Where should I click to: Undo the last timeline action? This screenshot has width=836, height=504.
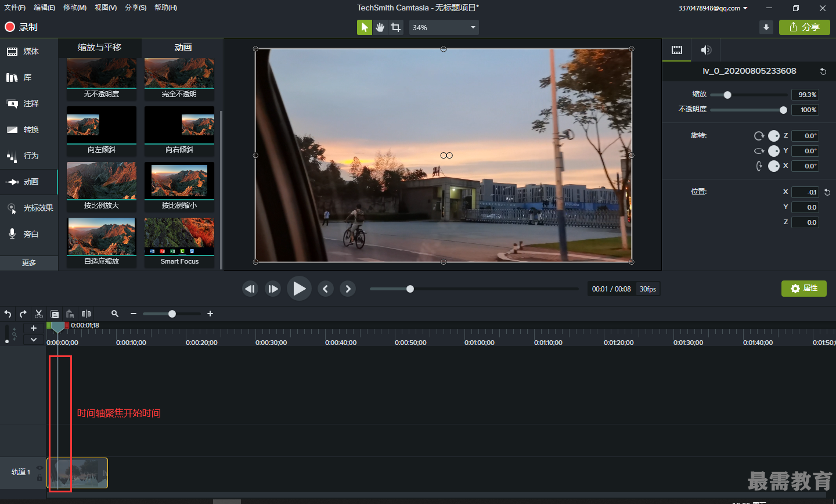[8, 314]
